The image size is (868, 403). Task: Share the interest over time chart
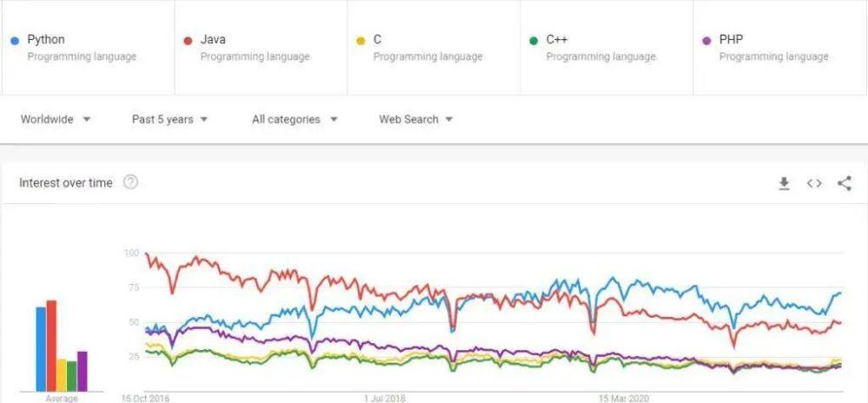pos(845,183)
